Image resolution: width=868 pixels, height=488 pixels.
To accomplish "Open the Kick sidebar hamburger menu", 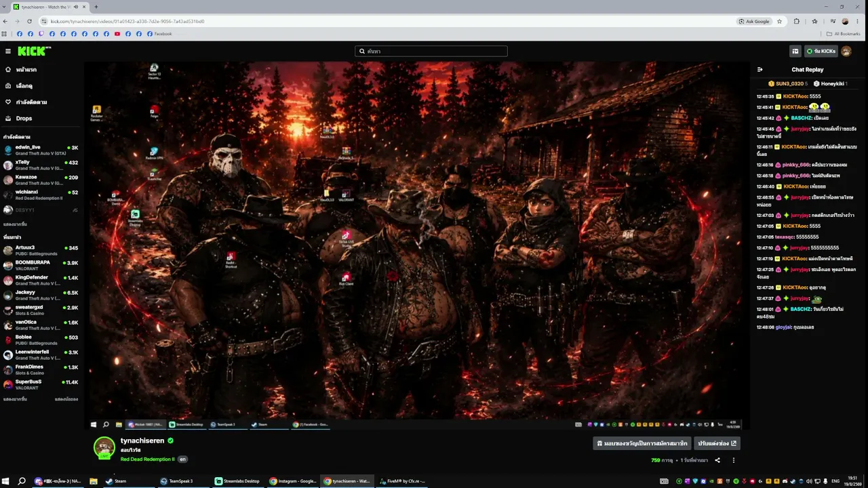I will 8,52.
